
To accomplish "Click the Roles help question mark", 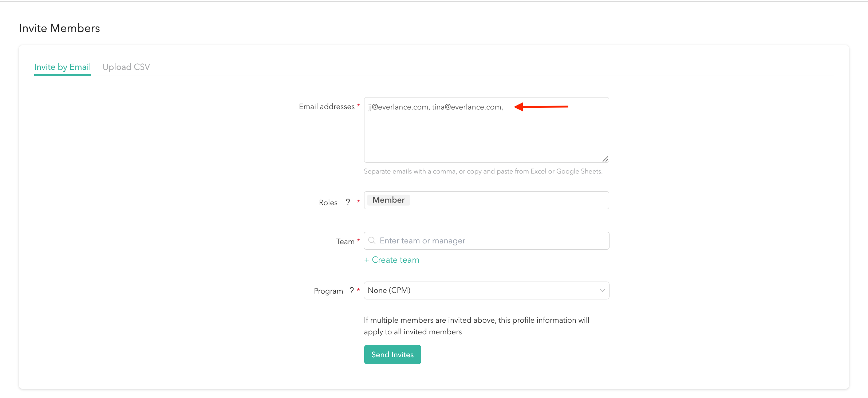I will (348, 202).
